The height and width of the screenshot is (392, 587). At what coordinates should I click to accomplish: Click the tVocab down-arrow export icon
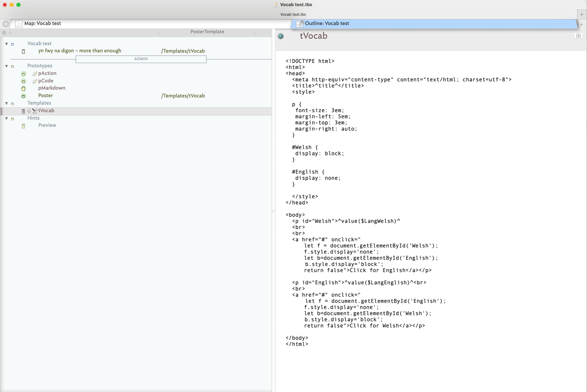(x=29, y=111)
